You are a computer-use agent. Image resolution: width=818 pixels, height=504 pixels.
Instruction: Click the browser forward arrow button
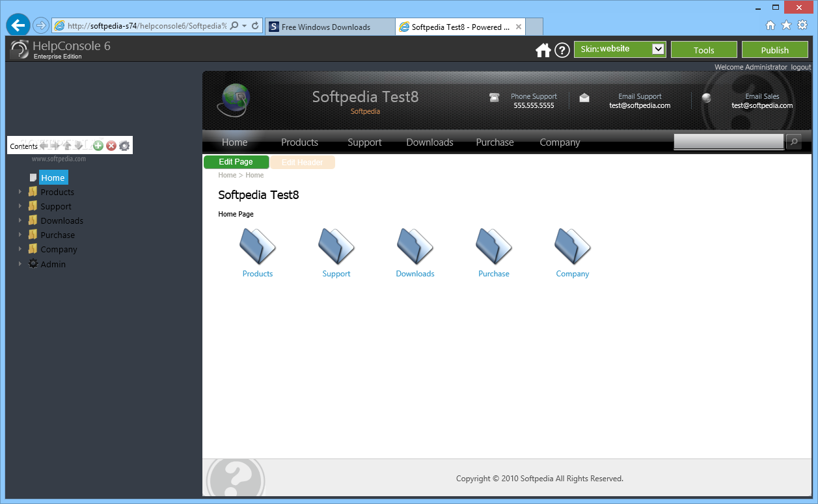click(40, 25)
